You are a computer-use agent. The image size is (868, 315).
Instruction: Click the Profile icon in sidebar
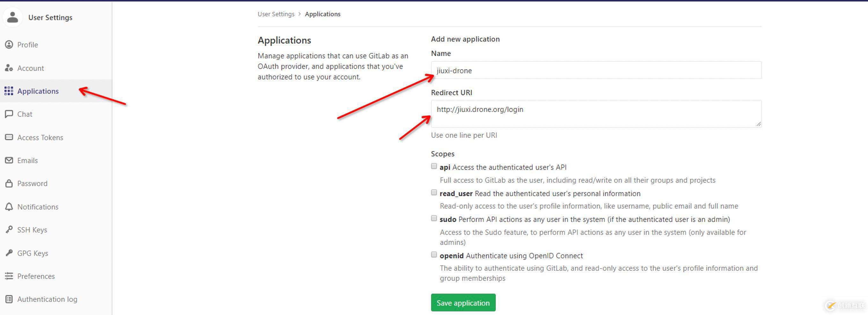click(9, 45)
